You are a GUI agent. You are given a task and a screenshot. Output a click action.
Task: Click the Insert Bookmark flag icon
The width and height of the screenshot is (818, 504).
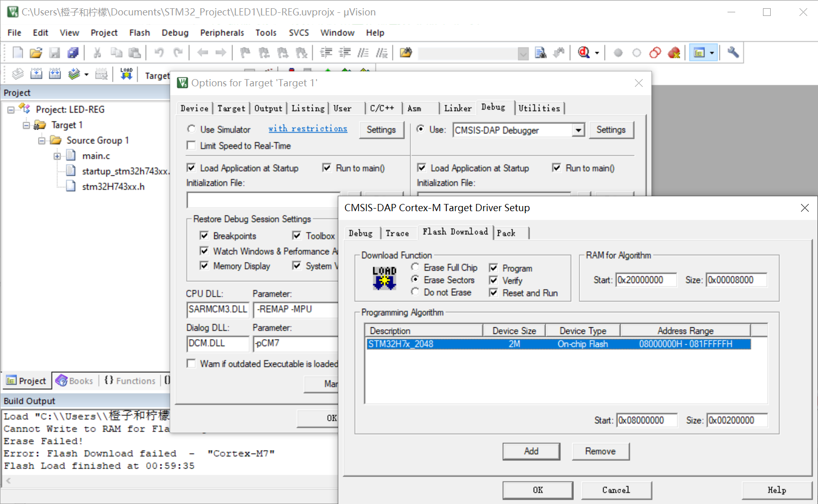coord(245,52)
